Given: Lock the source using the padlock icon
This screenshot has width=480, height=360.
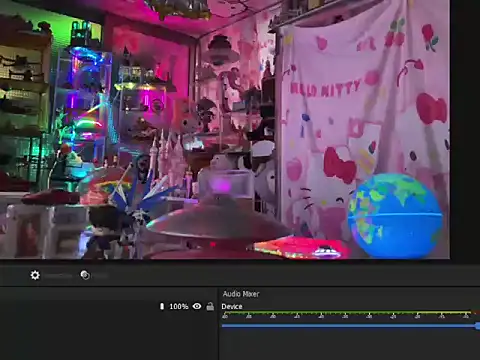Looking at the screenshot, I should tap(210, 306).
